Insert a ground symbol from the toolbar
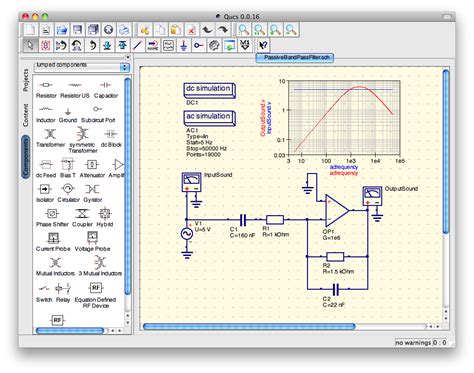The height and width of the screenshot is (373, 474). point(183,45)
